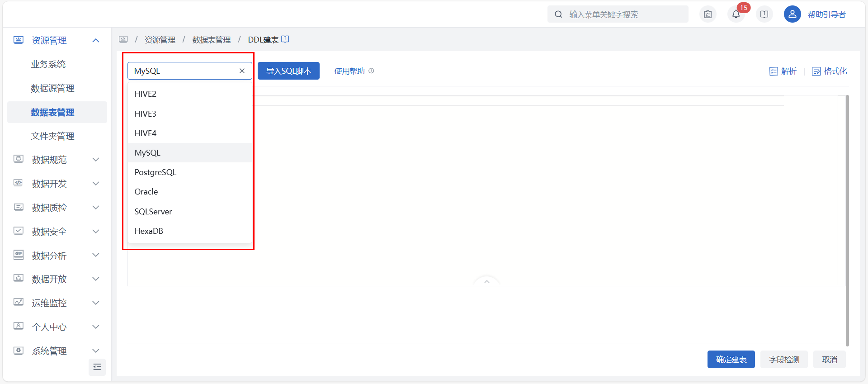This screenshot has height=384, width=868.
Task: Click the 格式化 format icon
Action: pos(816,71)
